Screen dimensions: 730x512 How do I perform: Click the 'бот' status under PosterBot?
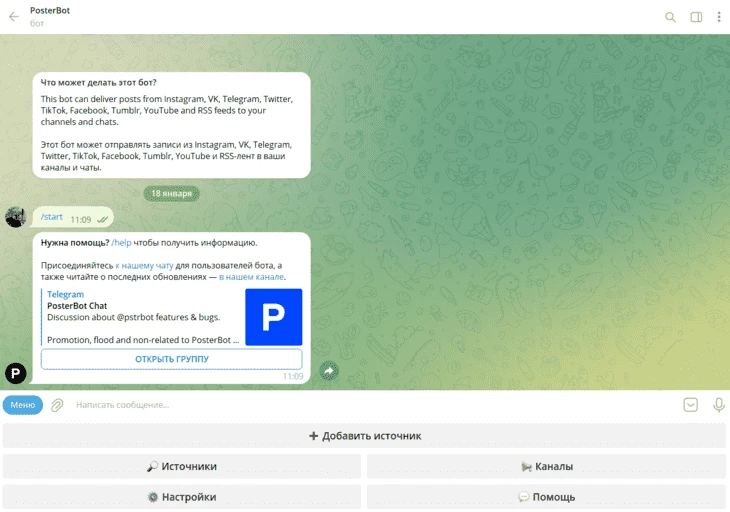(37, 23)
